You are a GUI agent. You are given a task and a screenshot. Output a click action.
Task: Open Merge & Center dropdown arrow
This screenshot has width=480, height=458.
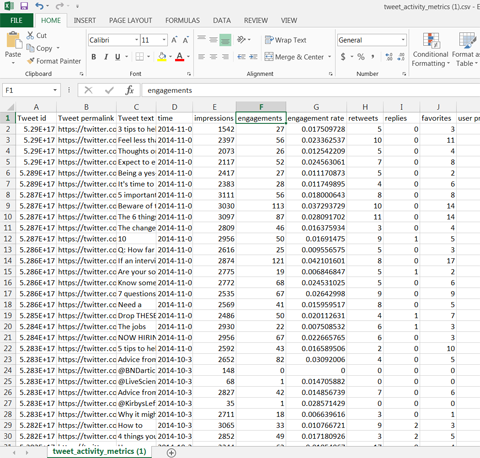click(x=329, y=57)
